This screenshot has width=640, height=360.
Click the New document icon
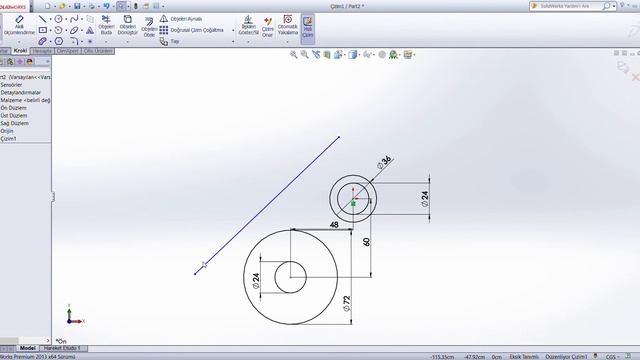(48, 6)
